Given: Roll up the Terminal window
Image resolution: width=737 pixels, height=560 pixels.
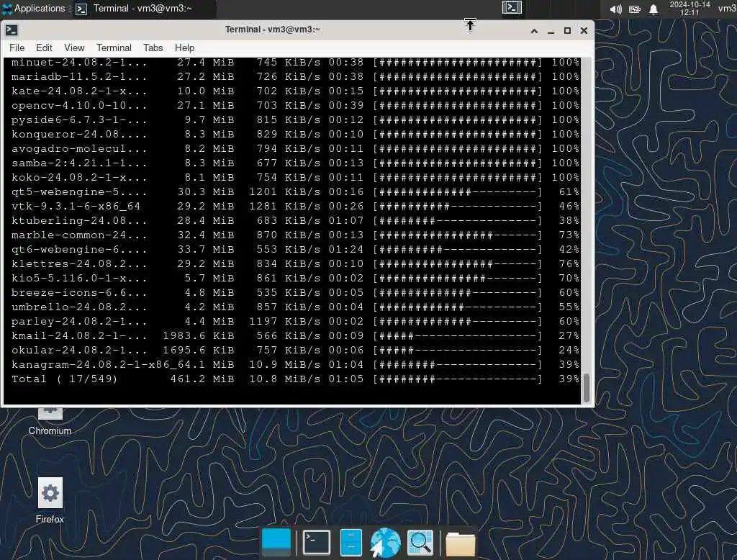Looking at the screenshot, I should tap(535, 30).
